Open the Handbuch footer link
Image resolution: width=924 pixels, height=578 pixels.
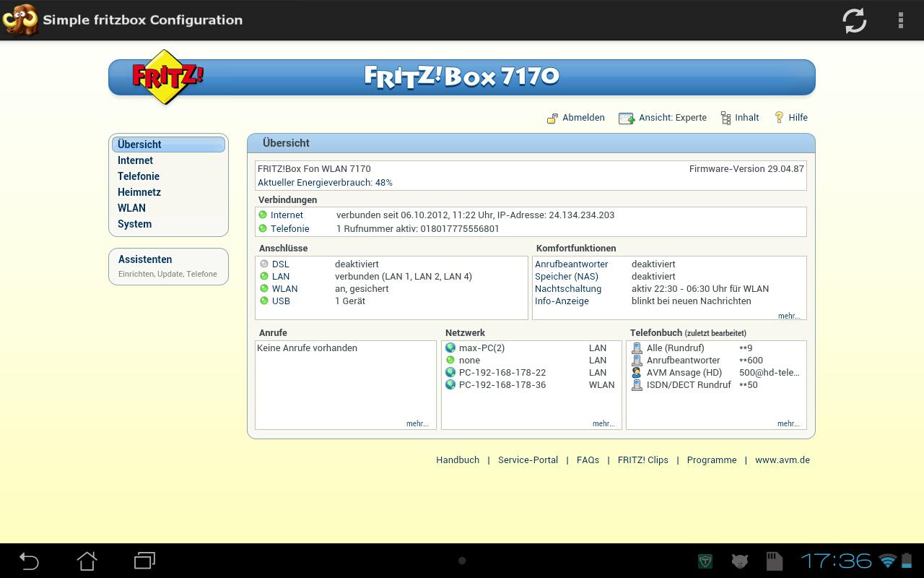[458, 460]
